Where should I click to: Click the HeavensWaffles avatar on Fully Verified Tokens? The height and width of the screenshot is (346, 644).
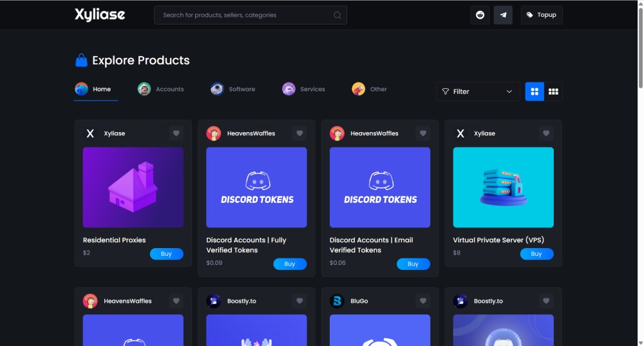(x=214, y=133)
